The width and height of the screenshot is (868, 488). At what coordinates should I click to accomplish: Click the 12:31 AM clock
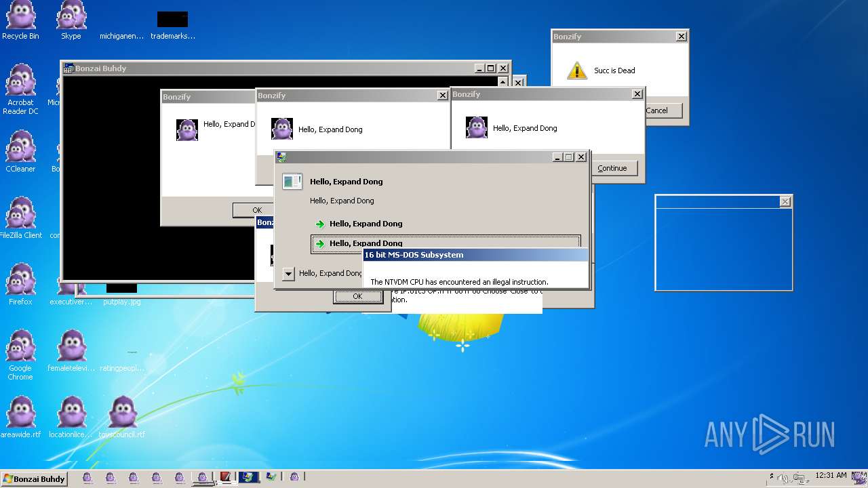point(831,475)
